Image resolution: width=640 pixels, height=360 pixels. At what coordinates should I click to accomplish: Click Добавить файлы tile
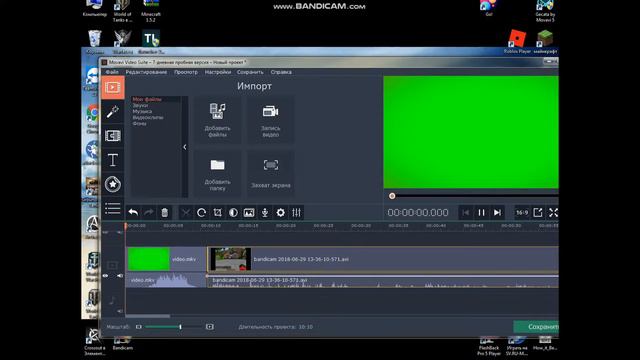(217, 120)
